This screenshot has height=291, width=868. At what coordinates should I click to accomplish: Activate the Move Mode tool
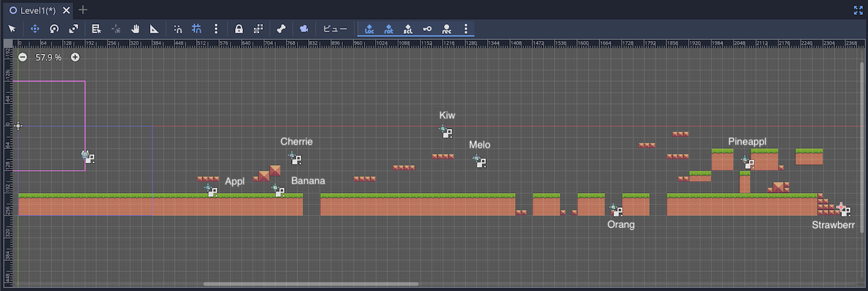point(35,29)
